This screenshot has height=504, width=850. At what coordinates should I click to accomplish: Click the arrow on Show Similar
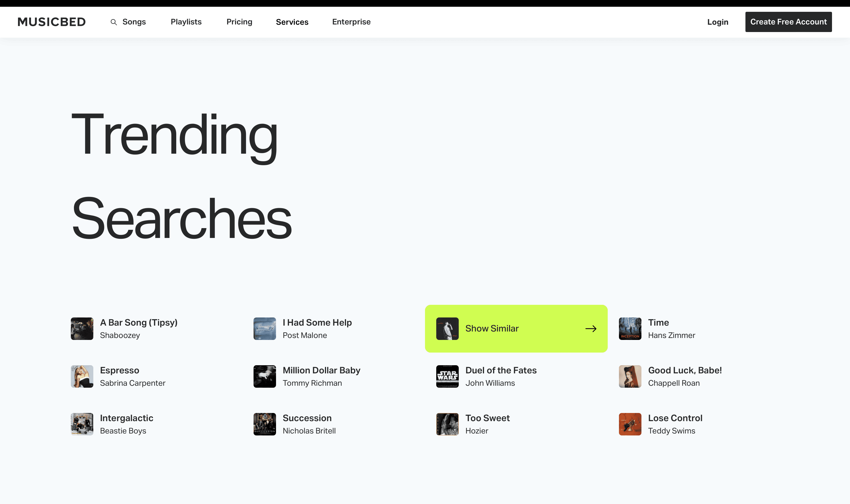point(591,328)
